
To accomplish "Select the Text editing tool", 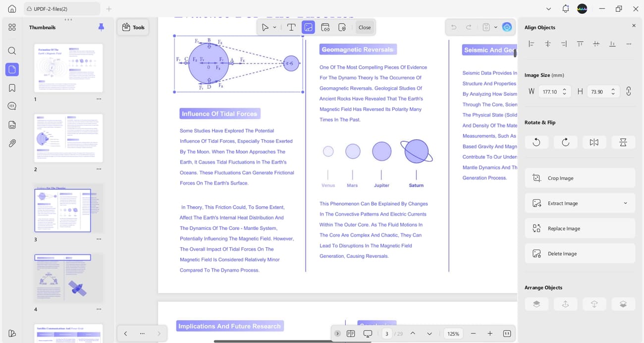I will (x=291, y=27).
